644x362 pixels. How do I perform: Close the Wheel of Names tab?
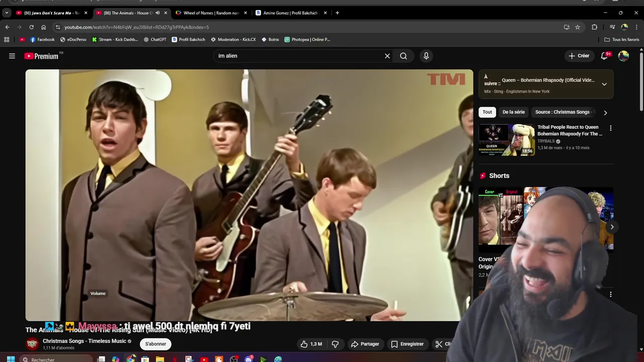(x=246, y=13)
